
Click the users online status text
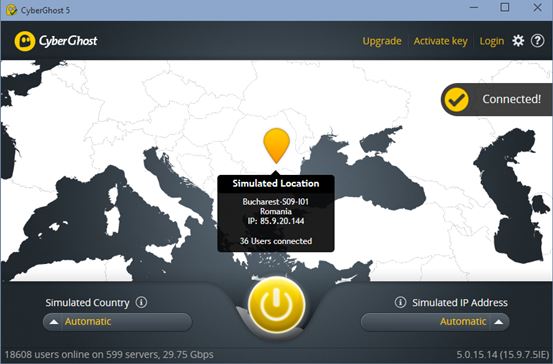[109, 354]
